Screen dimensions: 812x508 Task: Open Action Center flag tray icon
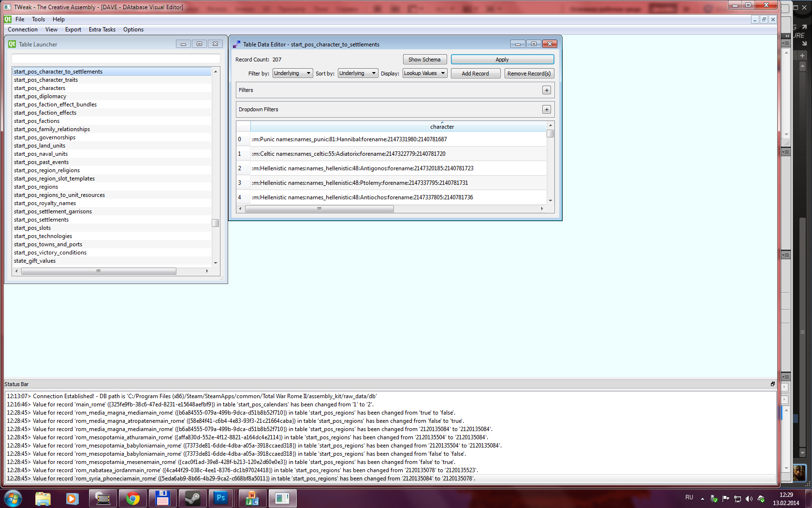pyautogui.click(x=725, y=499)
